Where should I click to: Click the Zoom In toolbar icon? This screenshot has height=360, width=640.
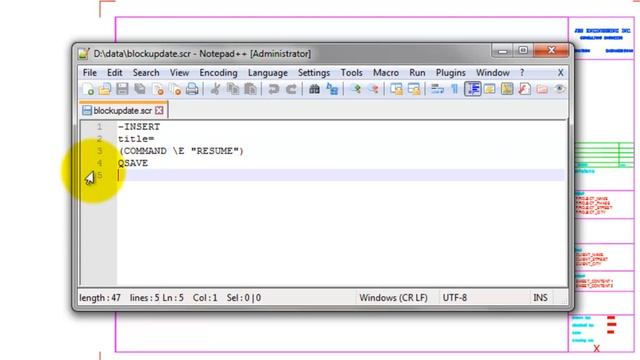click(356, 89)
